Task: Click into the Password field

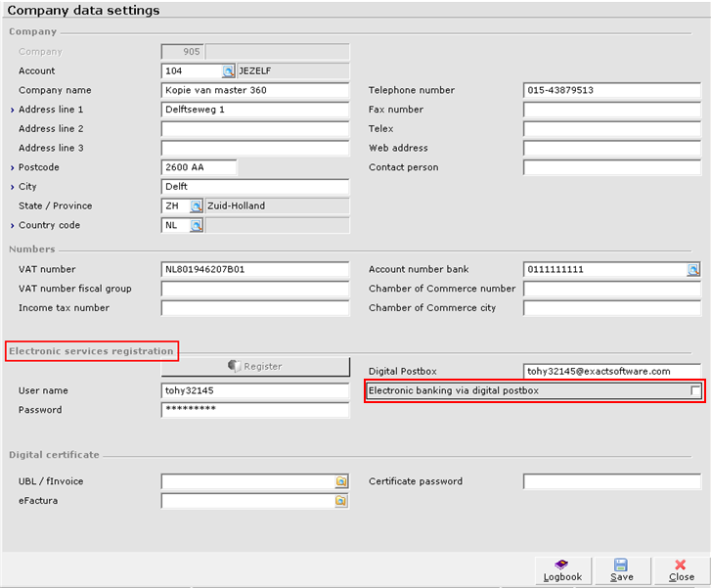Action: (254, 411)
